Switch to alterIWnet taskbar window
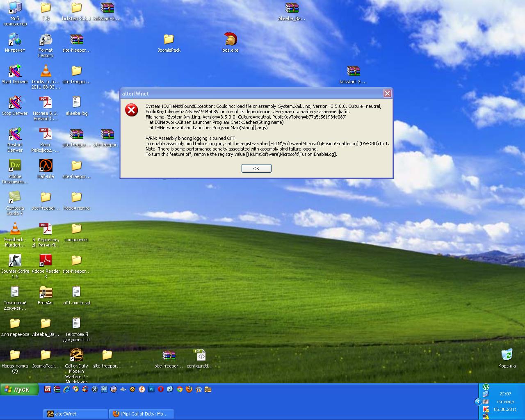The width and height of the screenshot is (525, 420). point(76,414)
